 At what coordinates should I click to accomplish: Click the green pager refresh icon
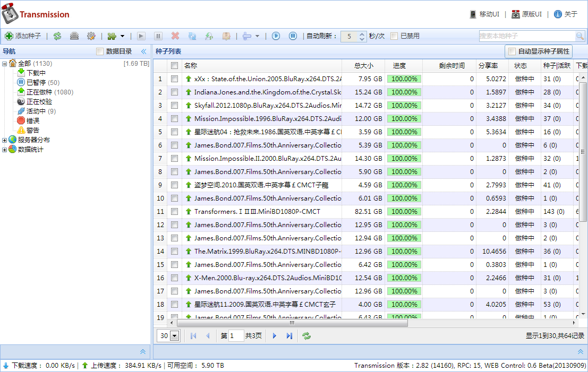(x=306, y=336)
